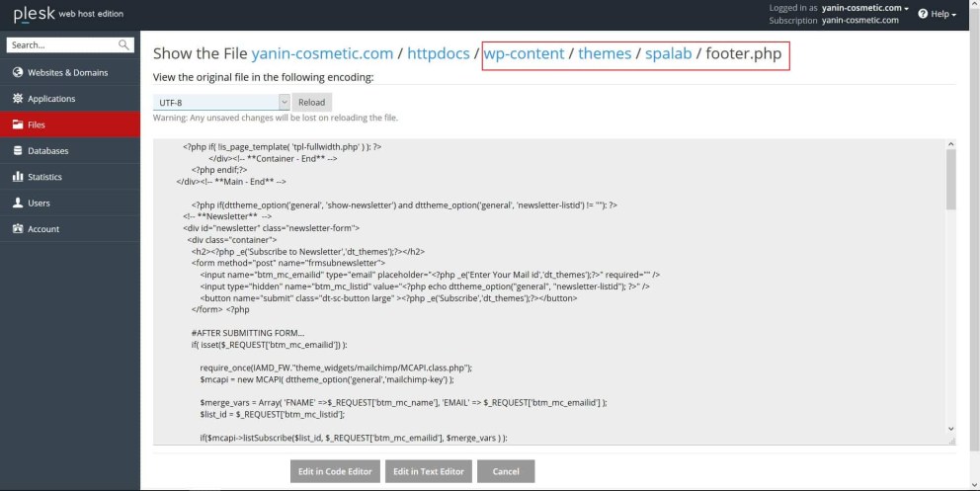Click the Websites & Domains globe icon
This screenshot has height=491, width=980.
[18, 72]
